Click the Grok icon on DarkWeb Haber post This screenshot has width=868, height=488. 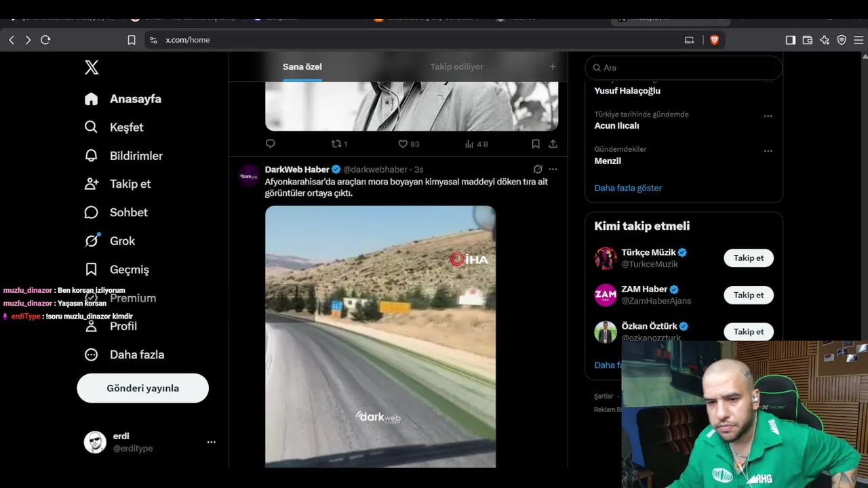[538, 169]
